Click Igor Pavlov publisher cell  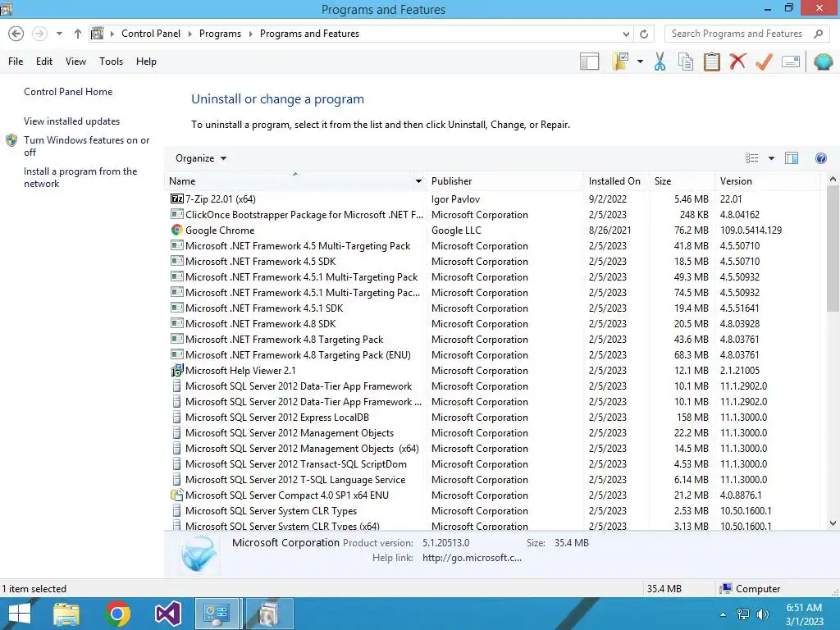pyautogui.click(x=455, y=199)
